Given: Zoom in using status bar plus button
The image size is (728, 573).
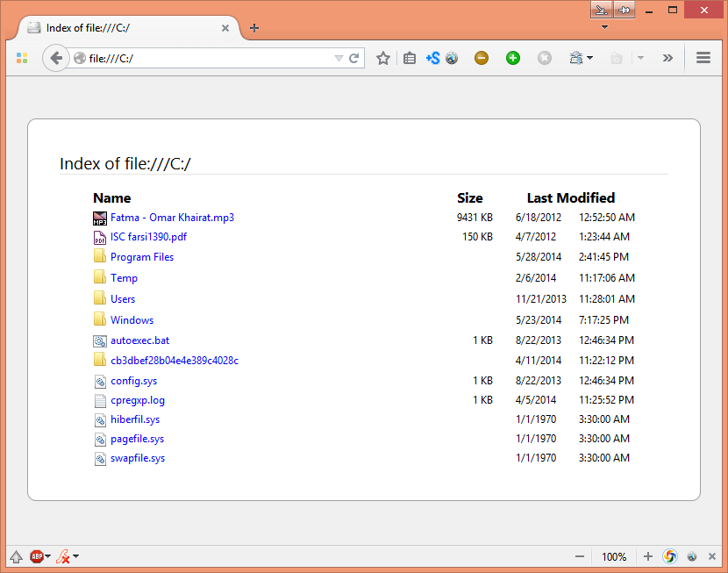Looking at the screenshot, I should (x=647, y=556).
